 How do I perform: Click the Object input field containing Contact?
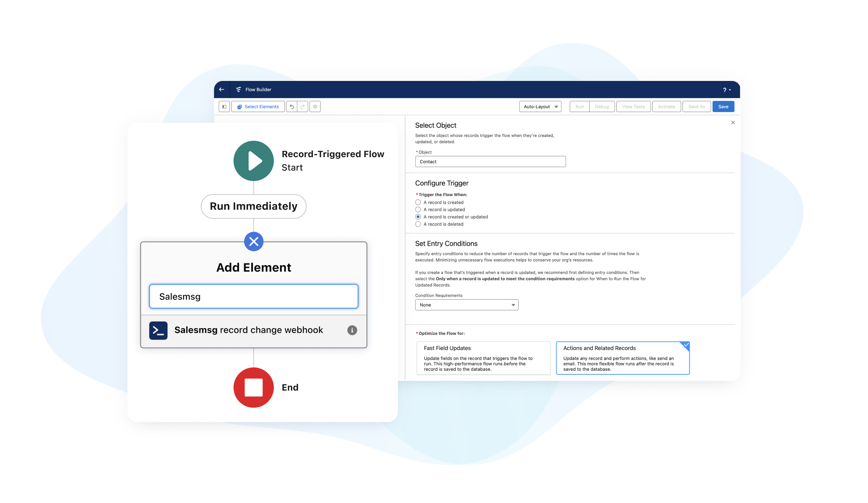click(x=490, y=162)
